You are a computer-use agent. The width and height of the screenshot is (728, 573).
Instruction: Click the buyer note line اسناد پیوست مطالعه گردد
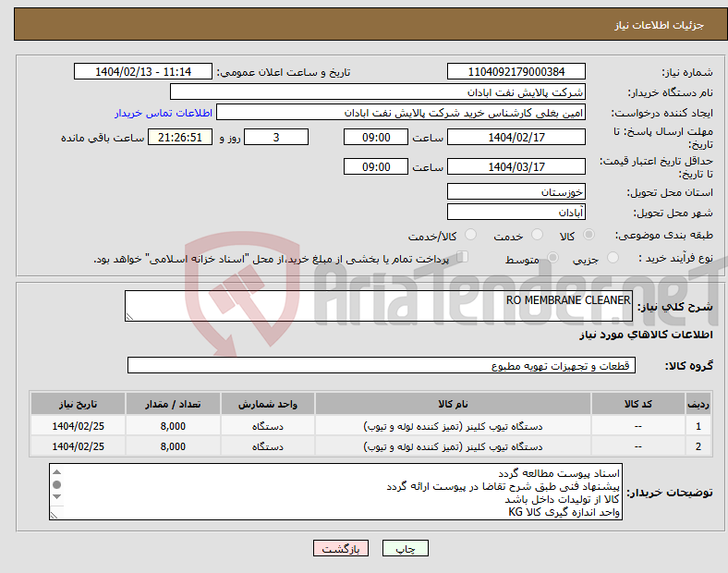click(559, 473)
